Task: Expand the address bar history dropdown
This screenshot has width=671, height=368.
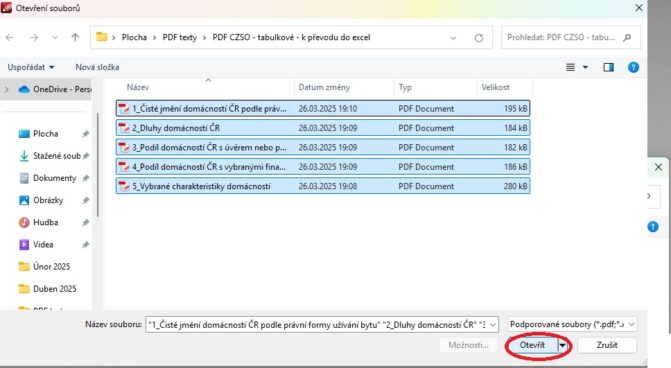Action: pos(453,38)
